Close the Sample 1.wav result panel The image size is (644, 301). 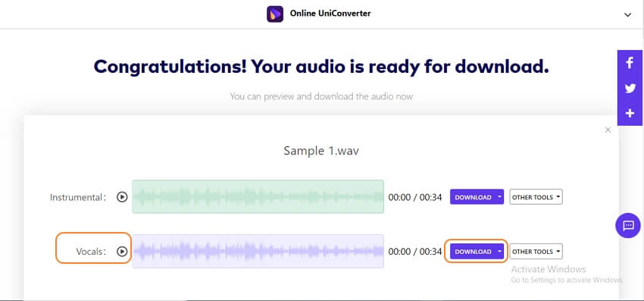pos(608,130)
